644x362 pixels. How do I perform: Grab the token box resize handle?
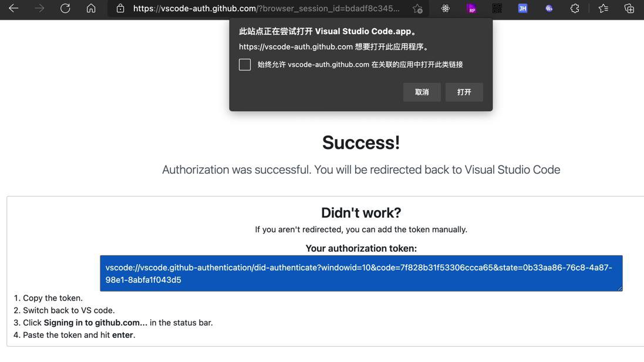(x=620, y=289)
